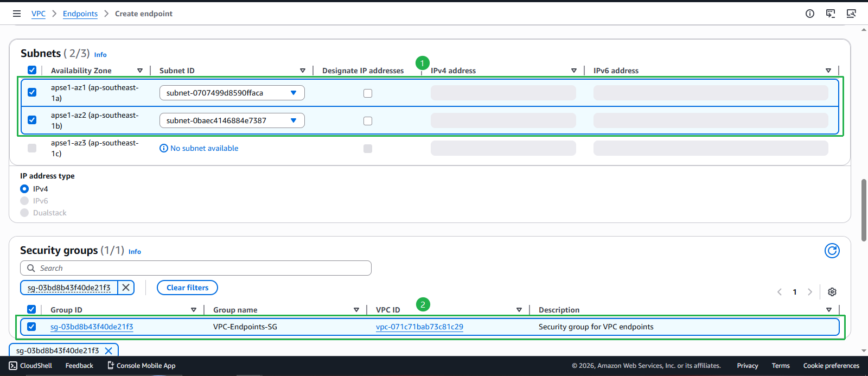Remove the sg-03bd8b43f40de21f3 filter token
868x376 pixels.
click(126, 288)
